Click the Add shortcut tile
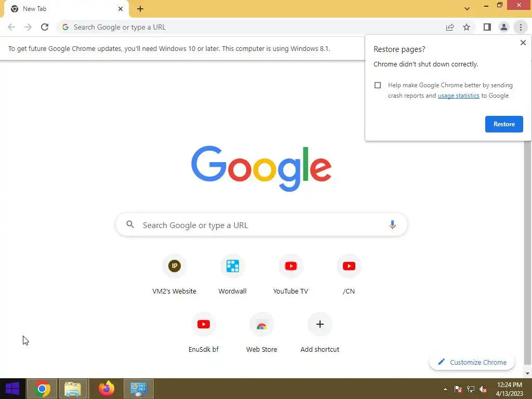Viewport: 532px width, 399px height. pos(320,333)
